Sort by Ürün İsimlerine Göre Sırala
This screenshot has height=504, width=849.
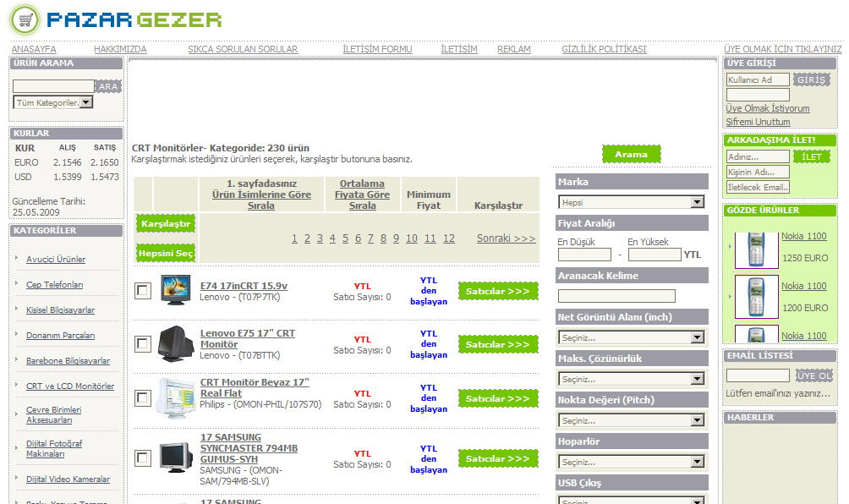(261, 200)
